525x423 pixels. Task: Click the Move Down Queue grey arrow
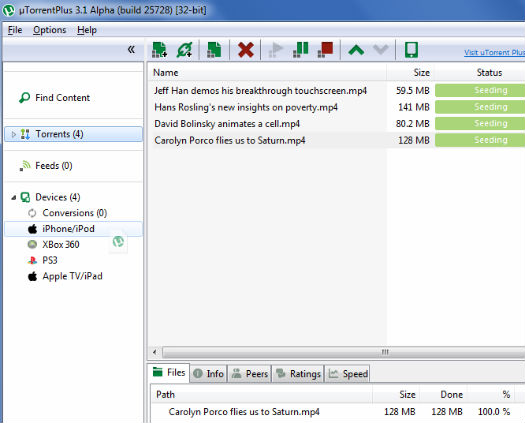pyautogui.click(x=381, y=50)
